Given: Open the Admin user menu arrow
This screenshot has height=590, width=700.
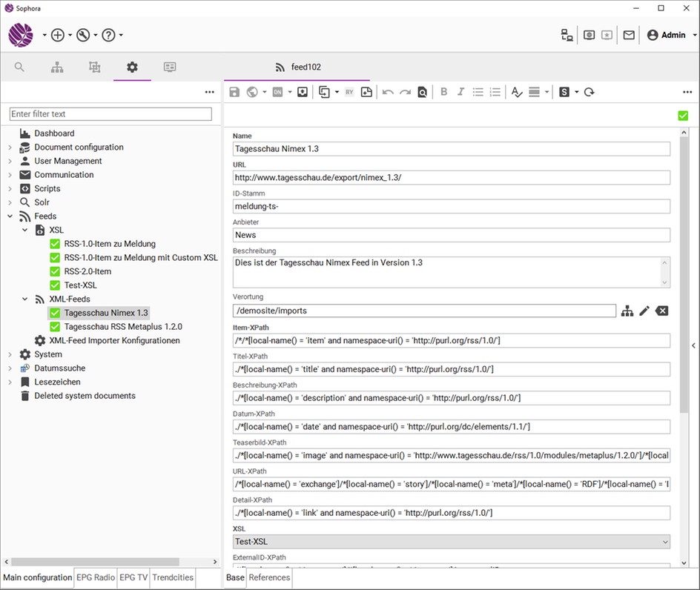Looking at the screenshot, I should point(695,35).
